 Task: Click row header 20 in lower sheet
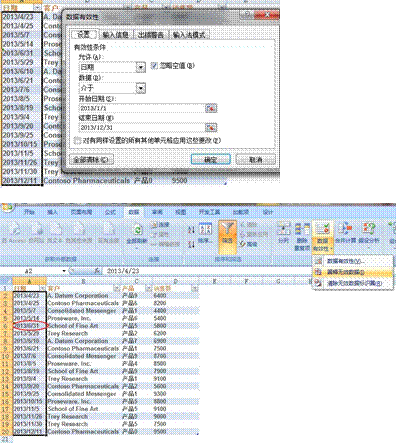[x=6, y=431]
